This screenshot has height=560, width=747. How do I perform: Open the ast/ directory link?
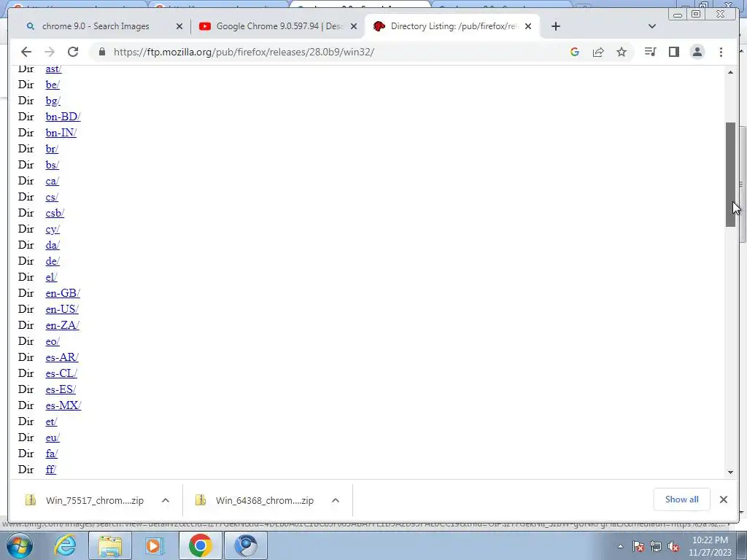53,69
